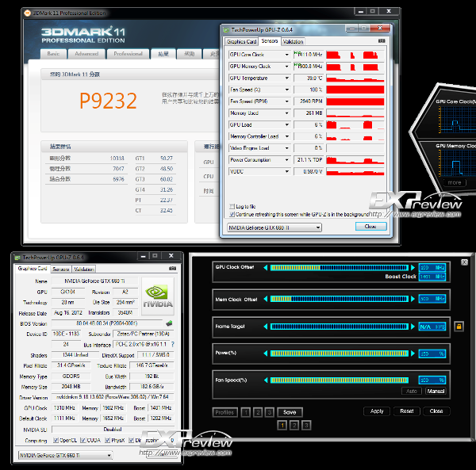The height and width of the screenshot is (470, 476).
Task: Click the more button on the monitor gadget
Action: click(455, 183)
